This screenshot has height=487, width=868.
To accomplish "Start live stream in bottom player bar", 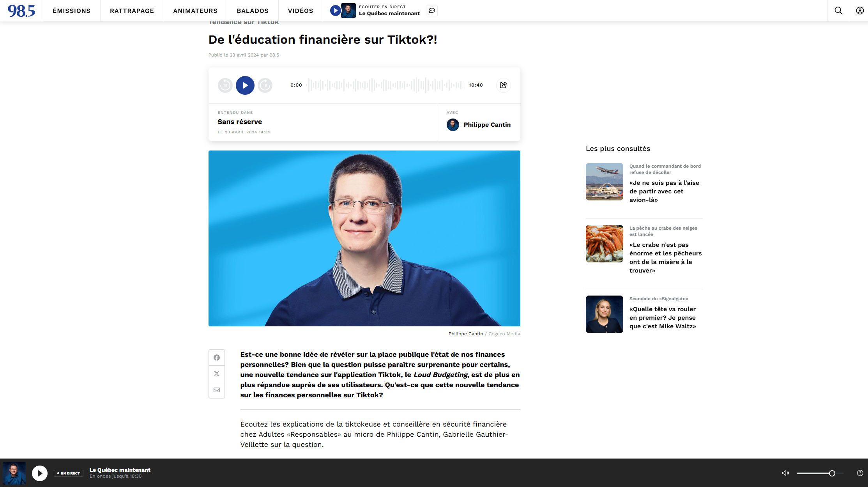I will [39, 473].
